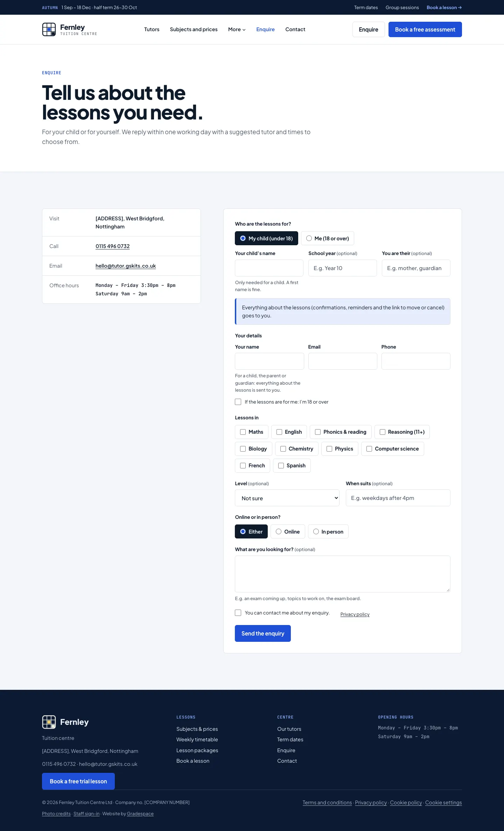Click Book a free trial lesson button

point(78,781)
